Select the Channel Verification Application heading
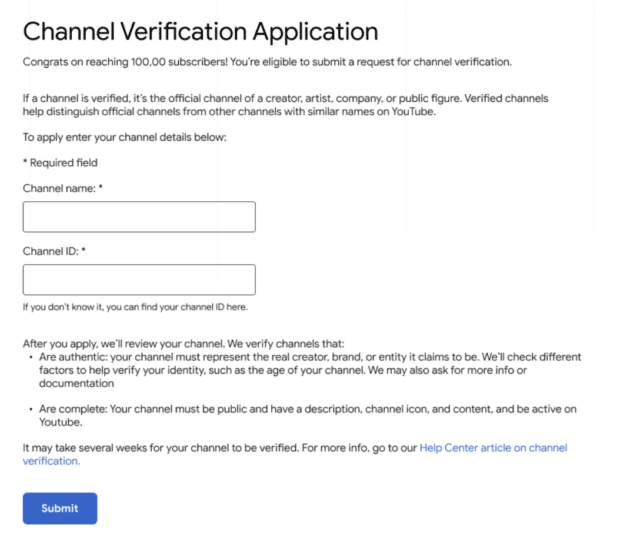The image size is (620, 546). click(x=200, y=32)
